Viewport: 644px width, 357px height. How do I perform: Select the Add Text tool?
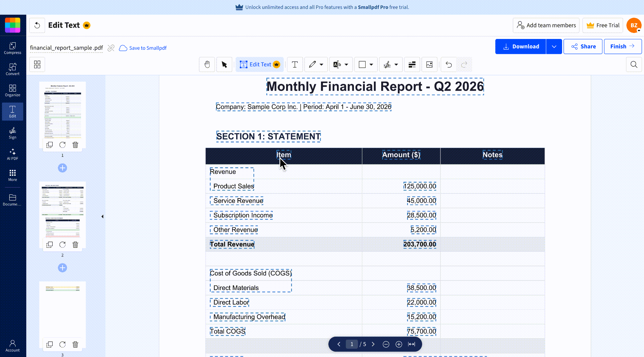point(295,64)
